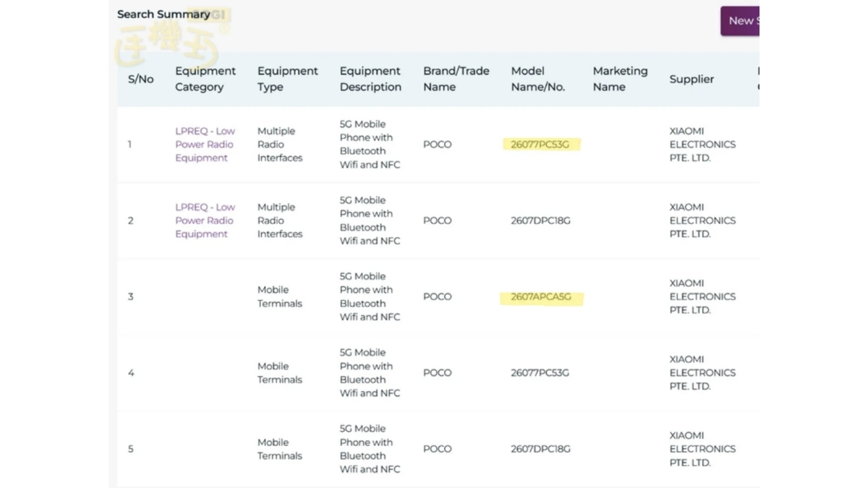Click the Supplier column header
The height and width of the screenshot is (488, 868).
tap(692, 80)
